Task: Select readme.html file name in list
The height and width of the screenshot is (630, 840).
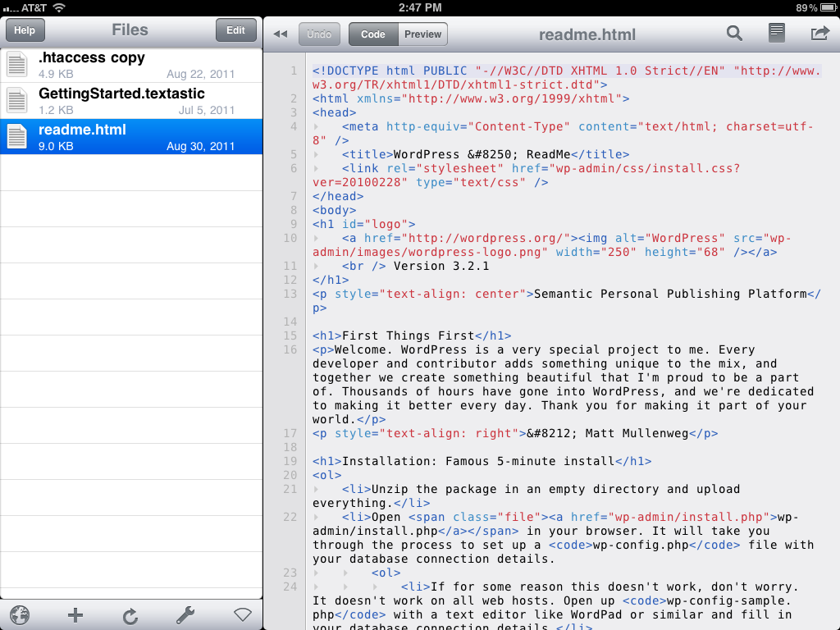Action: (x=83, y=129)
